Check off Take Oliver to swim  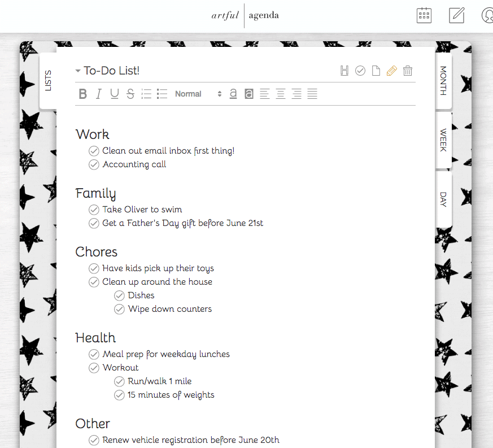94,210
